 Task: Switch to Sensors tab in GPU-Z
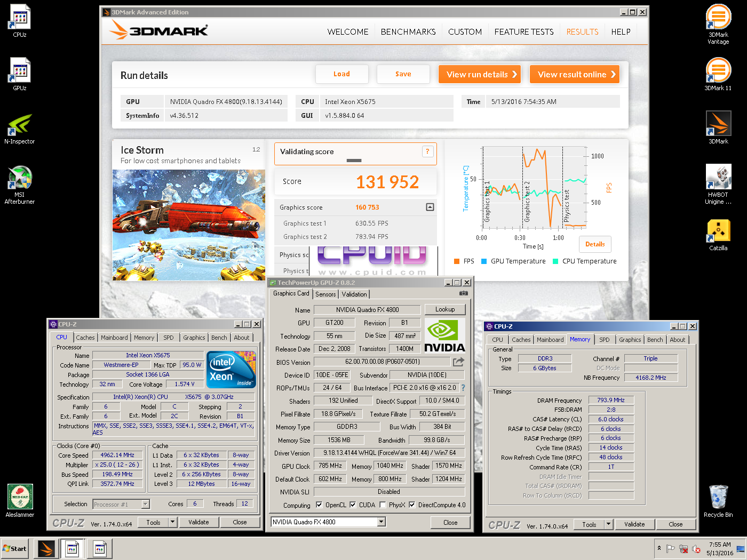click(325, 294)
